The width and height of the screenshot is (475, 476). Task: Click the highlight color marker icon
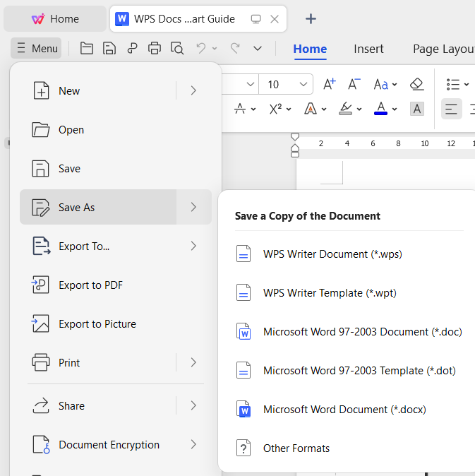pos(345,109)
